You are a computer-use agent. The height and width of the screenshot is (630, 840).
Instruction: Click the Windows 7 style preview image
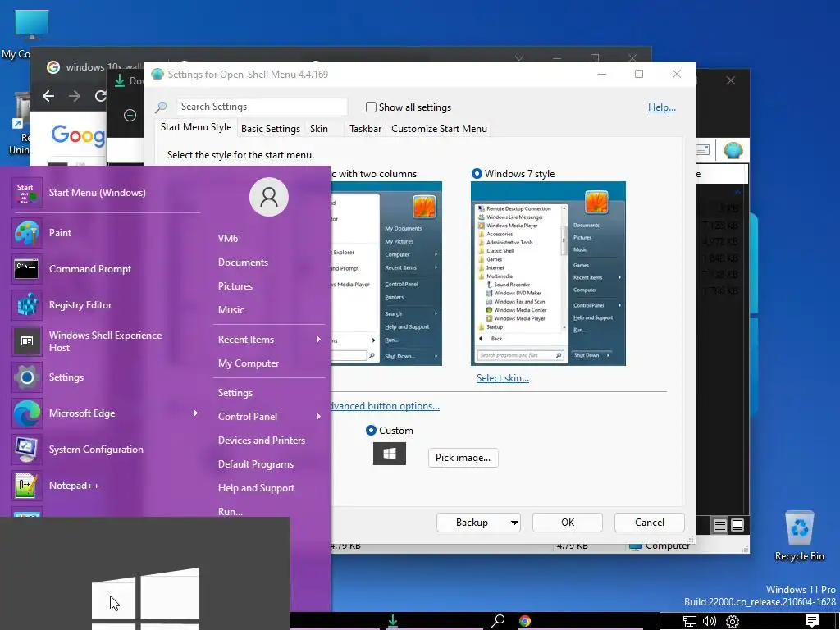coord(548,274)
